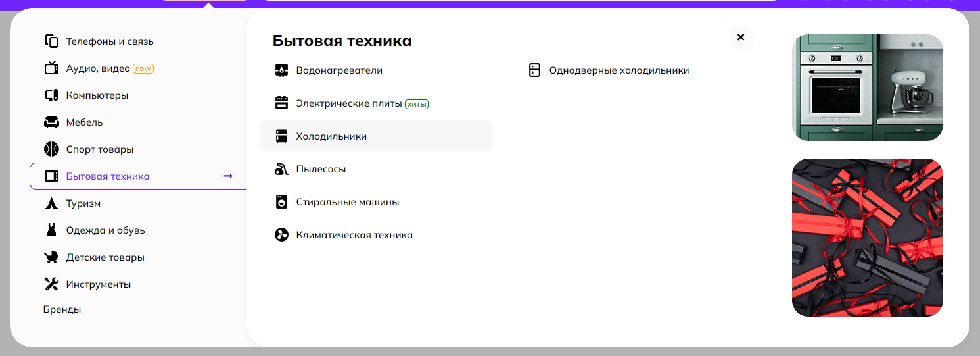This screenshot has width=980, height=356.
Task: Expand Бытовая техника via the purple arrow
Action: point(228,176)
